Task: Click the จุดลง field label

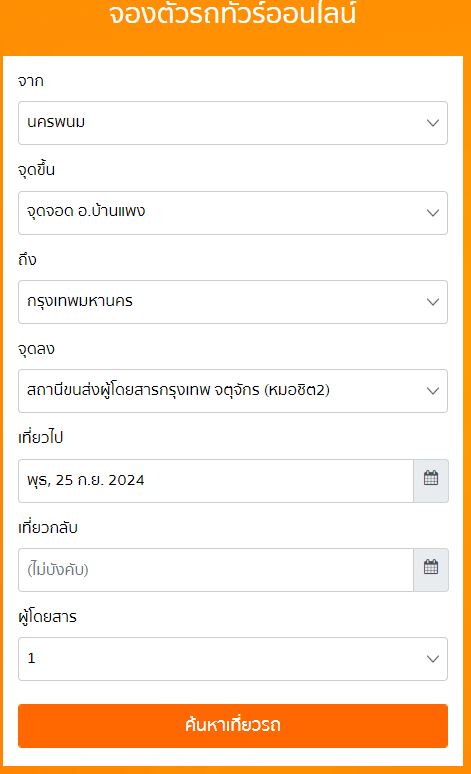Action: point(36,349)
